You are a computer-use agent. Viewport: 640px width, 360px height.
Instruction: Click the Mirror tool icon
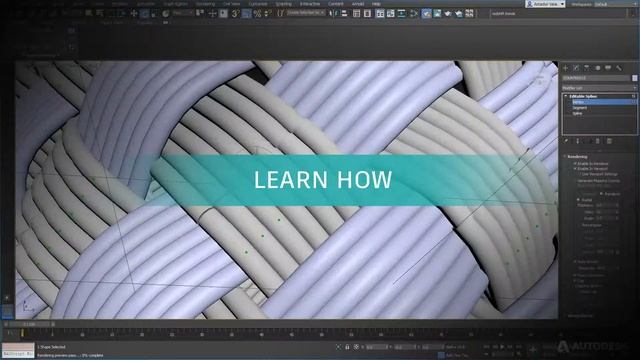pos(334,13)
